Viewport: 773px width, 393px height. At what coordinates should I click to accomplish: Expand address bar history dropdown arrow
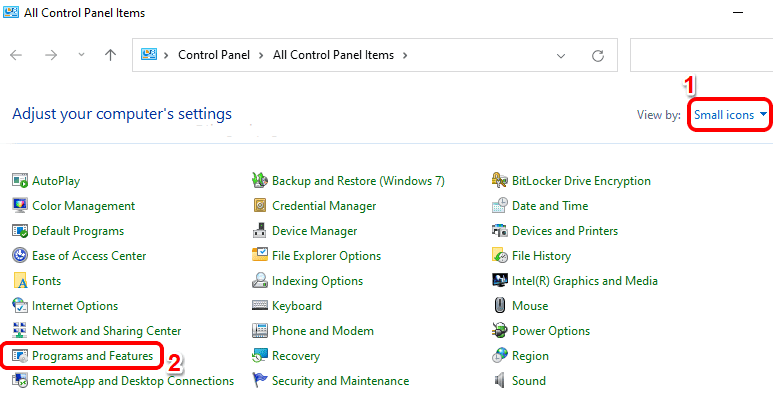(561, 56)
